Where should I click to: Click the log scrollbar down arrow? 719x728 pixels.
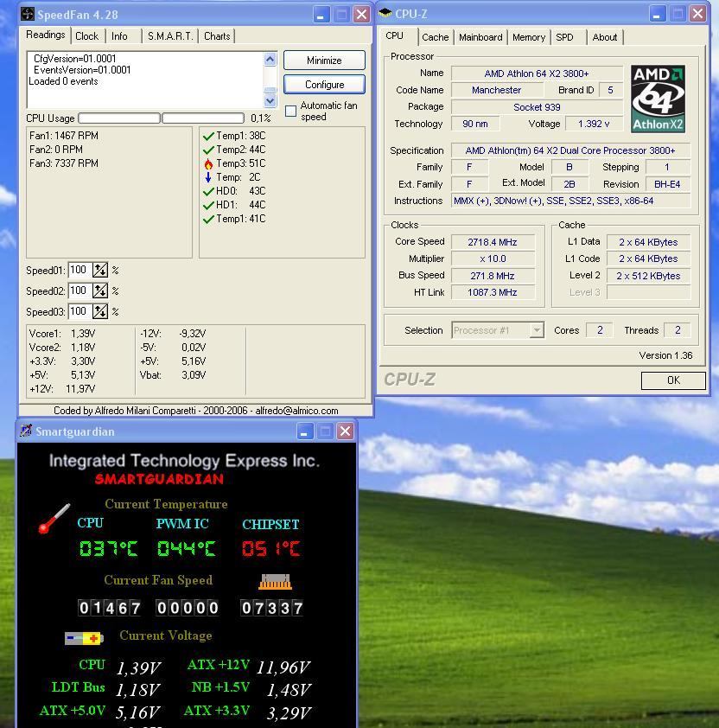click(270, 100)
